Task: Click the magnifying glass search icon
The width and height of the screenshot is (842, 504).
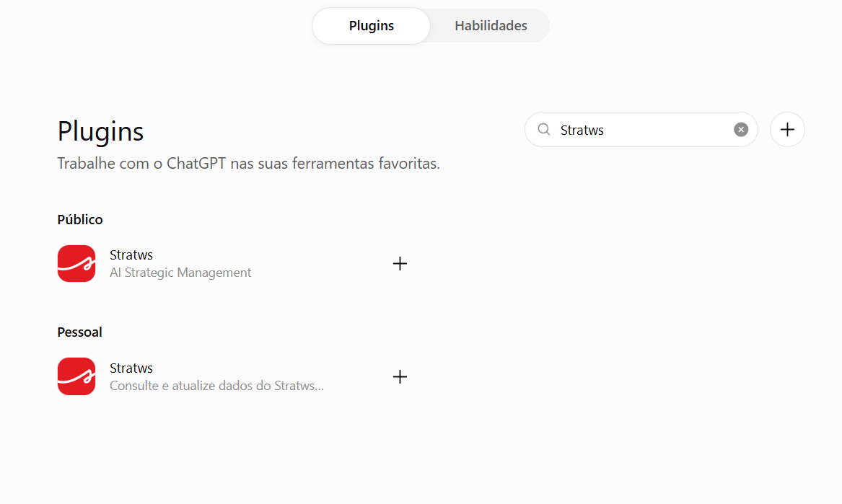Action: 544,129
